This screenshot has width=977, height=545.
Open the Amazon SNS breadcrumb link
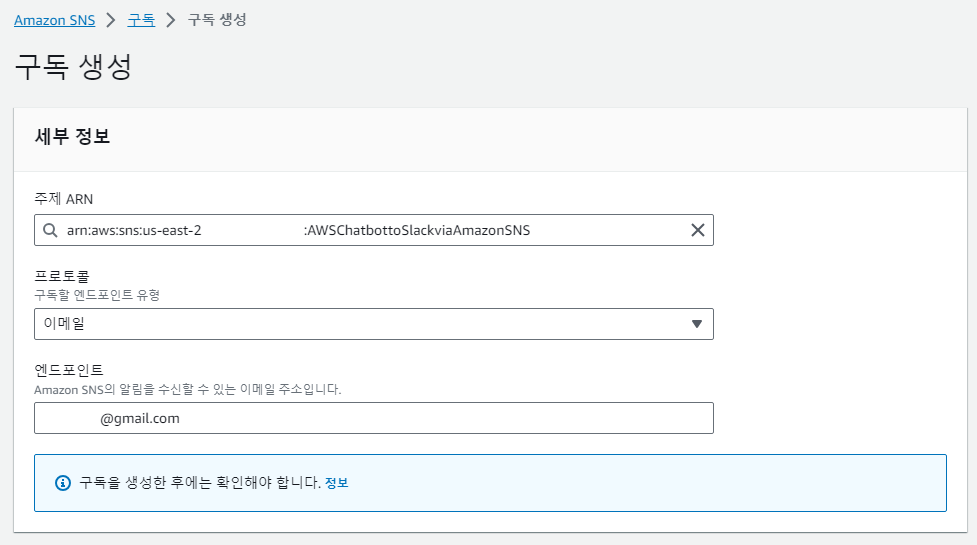(x=54, y=20)
